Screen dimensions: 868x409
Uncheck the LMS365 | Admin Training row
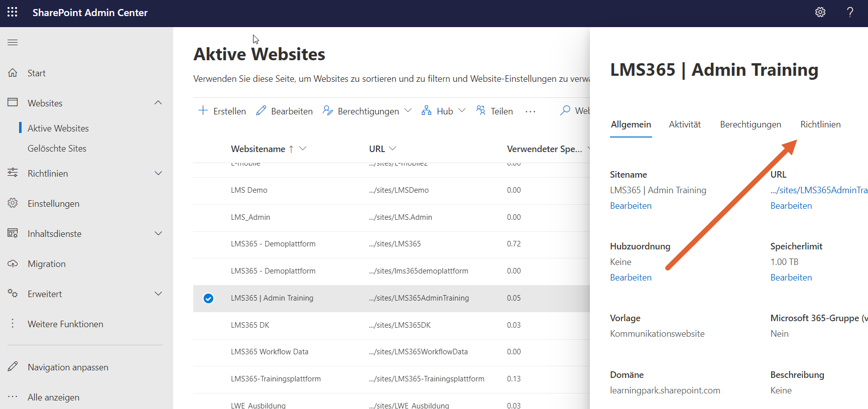[x=208, y=299]
